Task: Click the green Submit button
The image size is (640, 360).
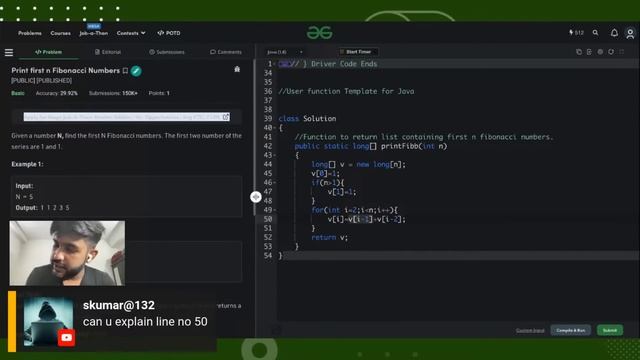Action: coord(610,330)
